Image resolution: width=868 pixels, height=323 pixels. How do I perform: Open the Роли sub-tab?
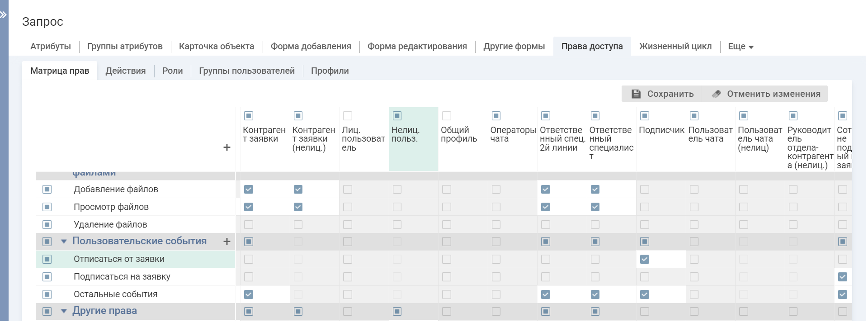pyautogui.click(x=172, y=71)
